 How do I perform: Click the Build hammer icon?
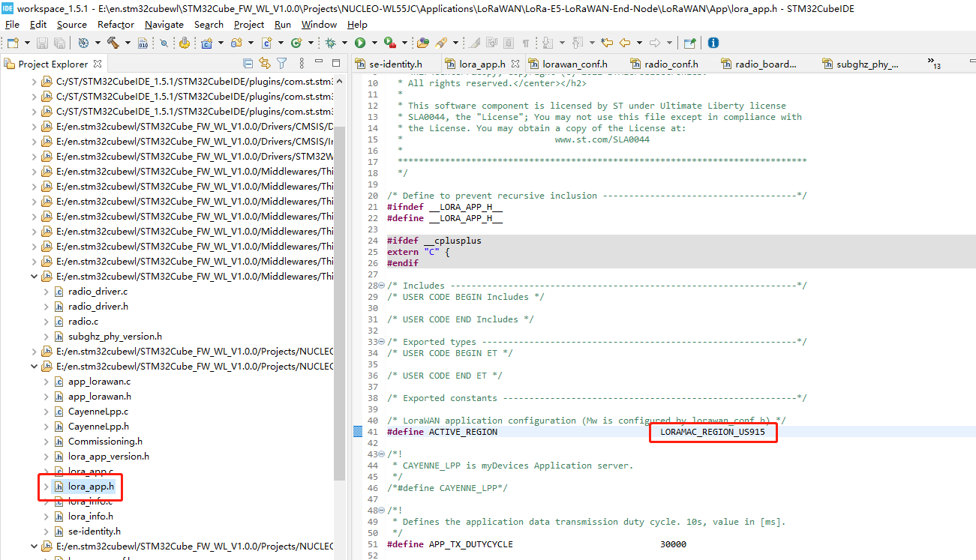point(113,43)
